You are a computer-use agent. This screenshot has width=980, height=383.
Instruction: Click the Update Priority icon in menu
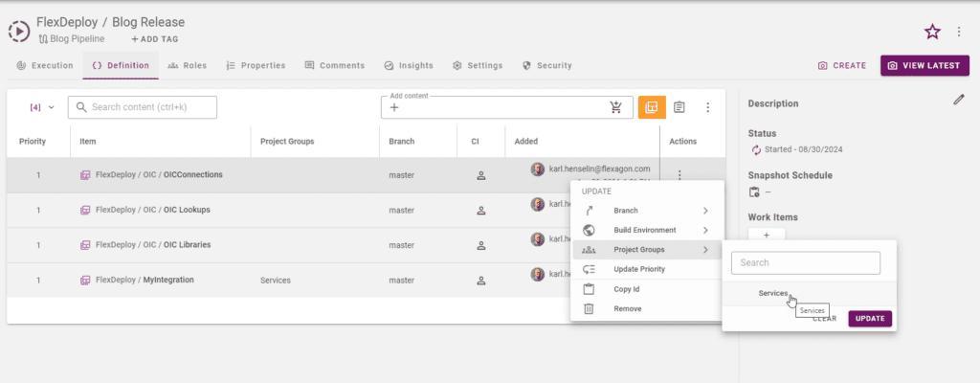click(589, 269)
